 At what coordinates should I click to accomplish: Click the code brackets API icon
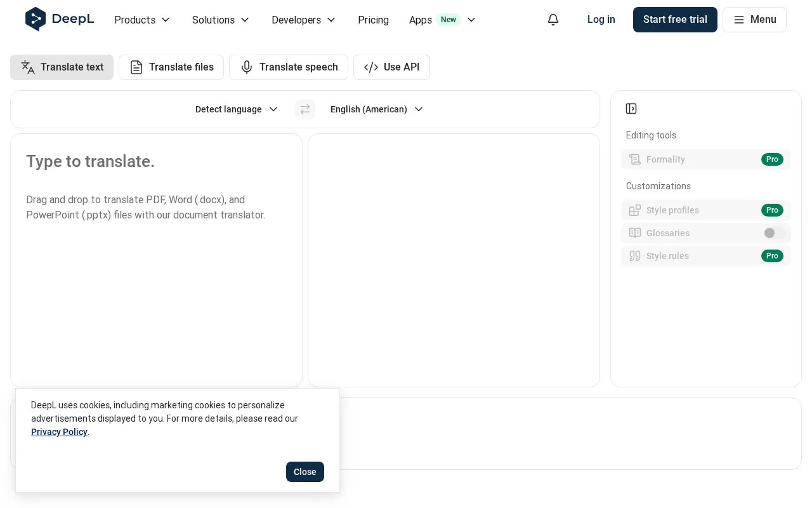(371, 67)
